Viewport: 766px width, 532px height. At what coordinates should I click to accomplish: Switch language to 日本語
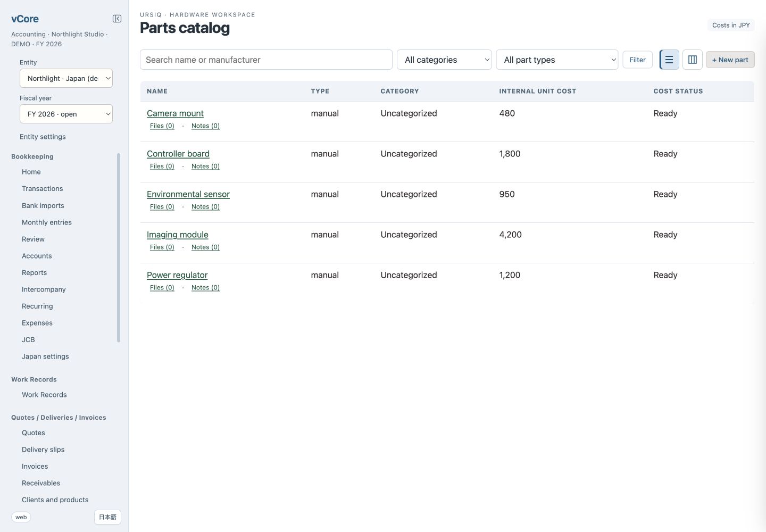click(107, 517)
